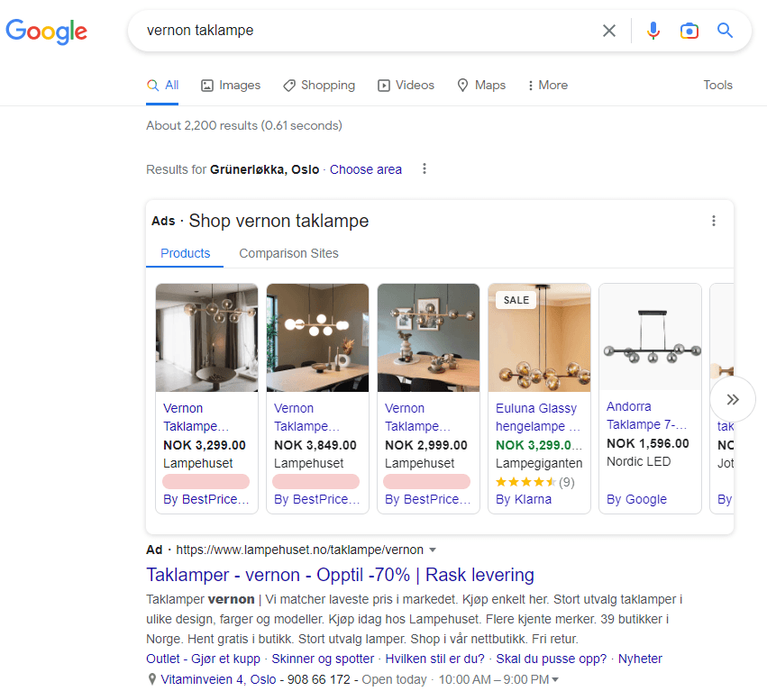Open location results three-dot menu

(425, 168)
